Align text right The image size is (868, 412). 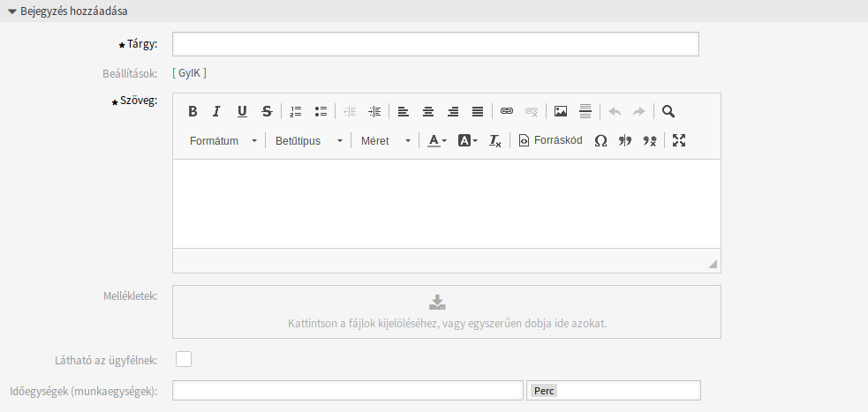coord(453,111)
